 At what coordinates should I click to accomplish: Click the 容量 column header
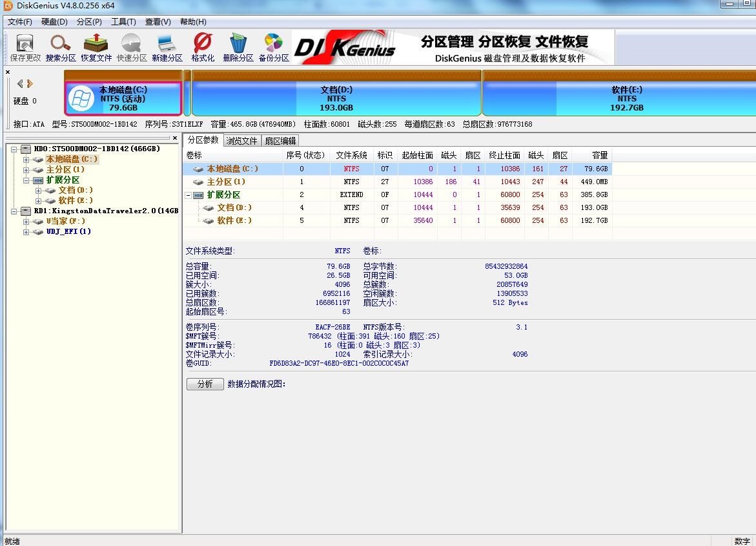click(592, 156)
